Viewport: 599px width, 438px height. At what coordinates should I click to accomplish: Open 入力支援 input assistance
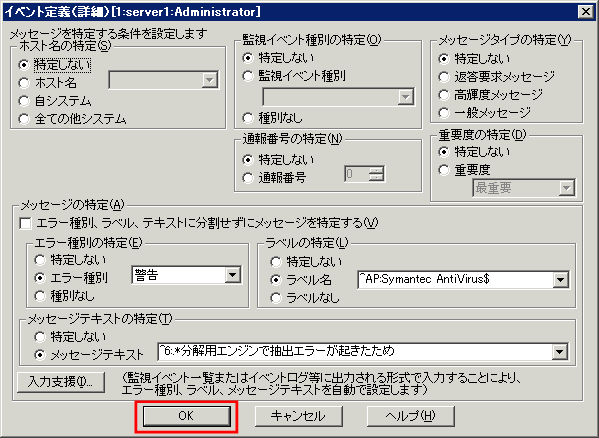[61, 382]
